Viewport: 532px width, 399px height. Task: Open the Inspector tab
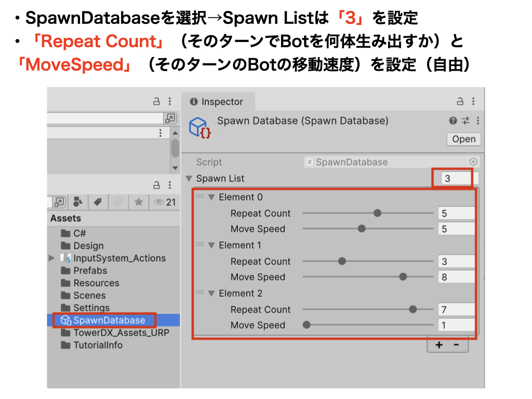(218, 101)
